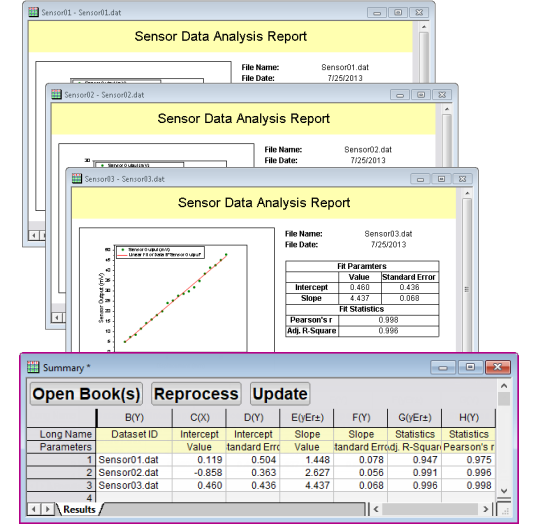
Task: Click the Sensor02 window workbook icon
Action: pos(56,95)
